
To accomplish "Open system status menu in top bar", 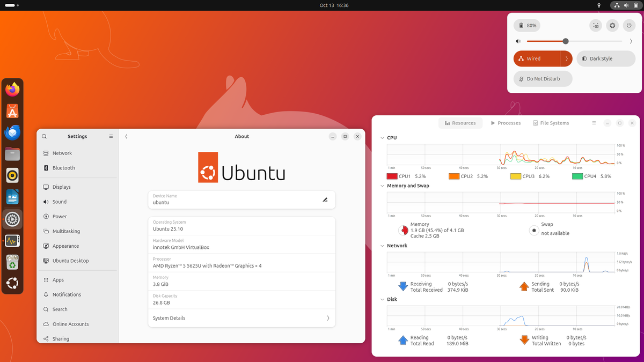I will [626, 5].
